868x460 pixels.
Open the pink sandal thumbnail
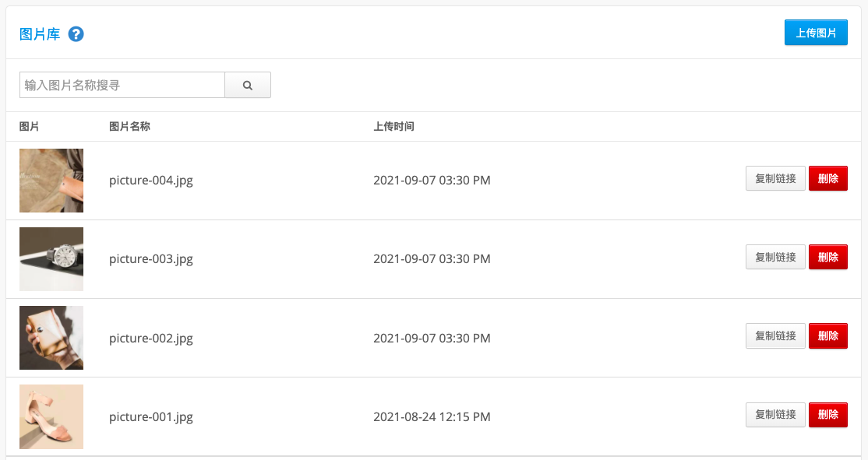[51, 416]
